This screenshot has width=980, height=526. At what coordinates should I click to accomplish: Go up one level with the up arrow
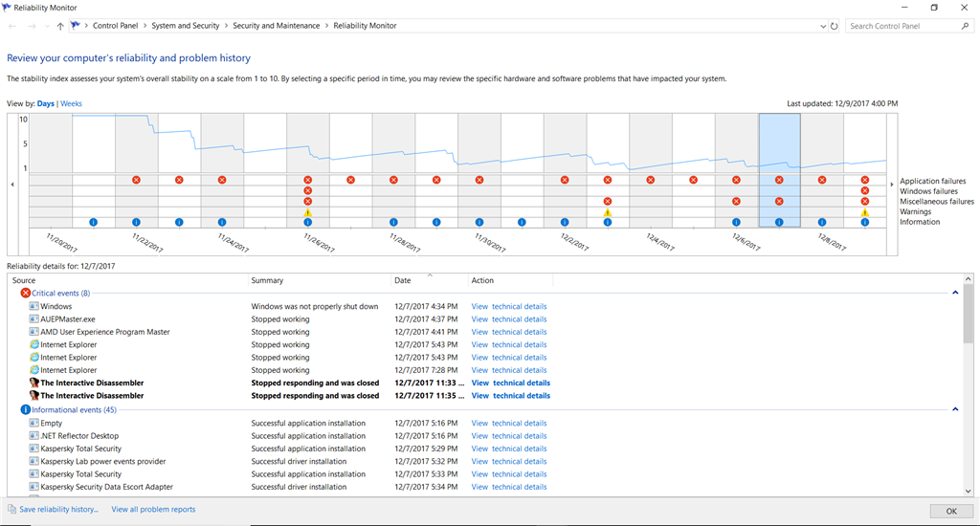60,26
